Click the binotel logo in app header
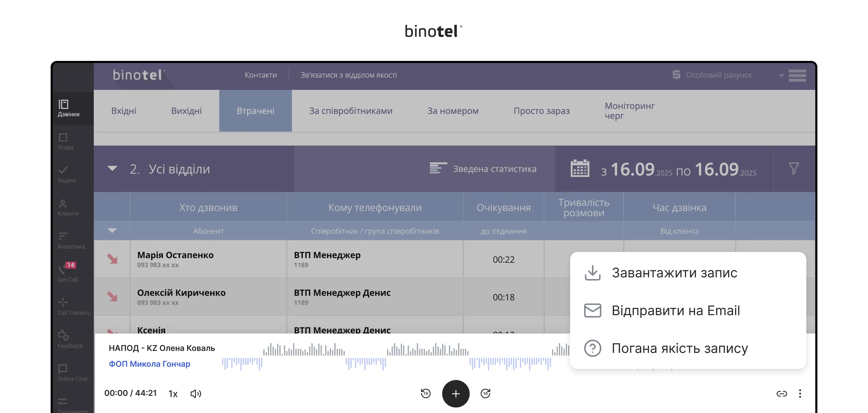Viewport: 868px width, 413px height. pyautogui.click(x=138, y=75)
